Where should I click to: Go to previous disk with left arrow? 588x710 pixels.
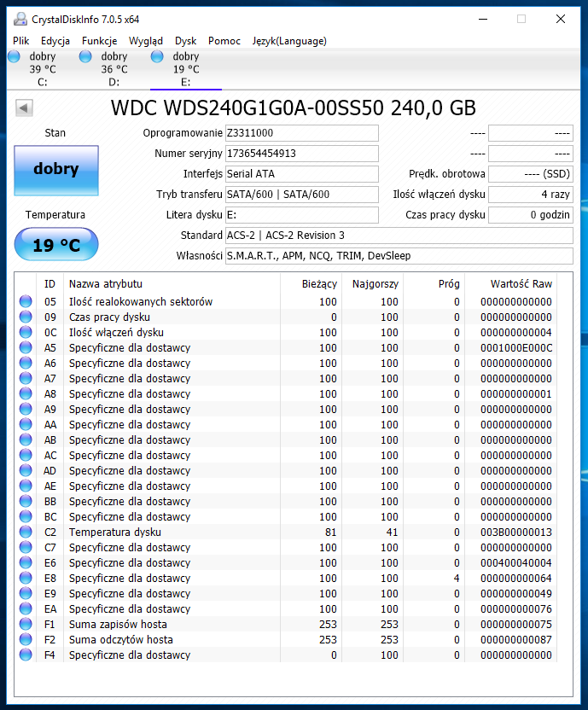[24, 108]
